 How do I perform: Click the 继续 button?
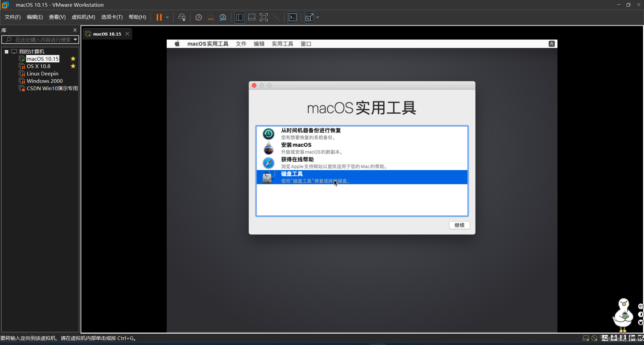coord(459,225)
